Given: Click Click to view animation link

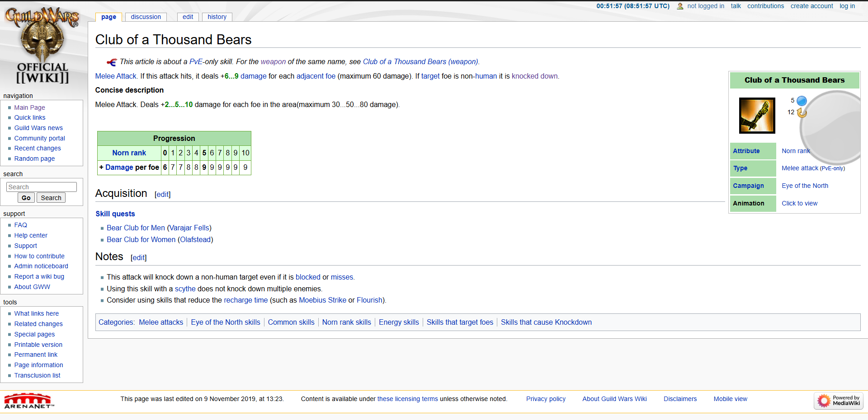Looking at the screenshot, I should (x=799, y=203).
